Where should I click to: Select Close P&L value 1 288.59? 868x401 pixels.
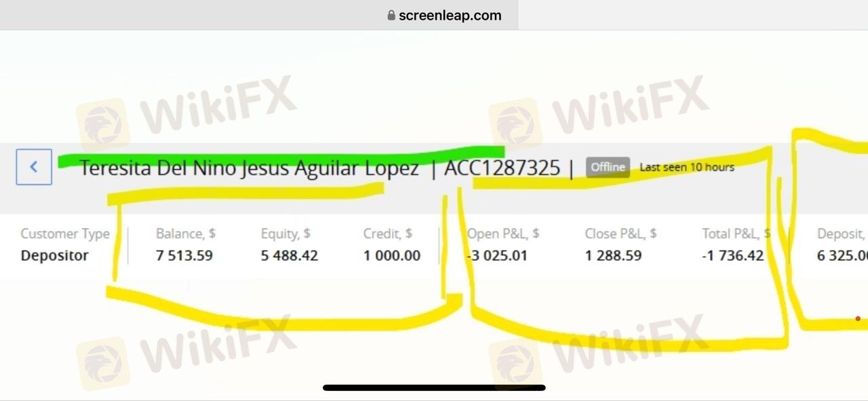pos(614,256)
